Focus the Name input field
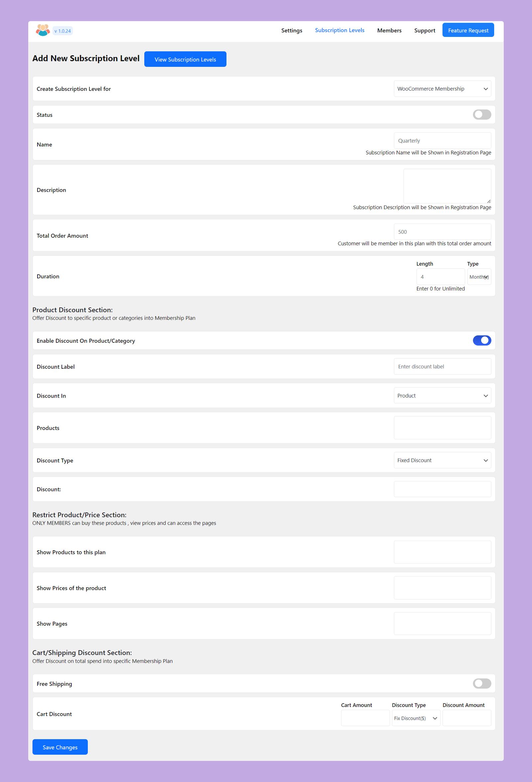This screenshot has width=532, height=782. click(x=443, y=141)
